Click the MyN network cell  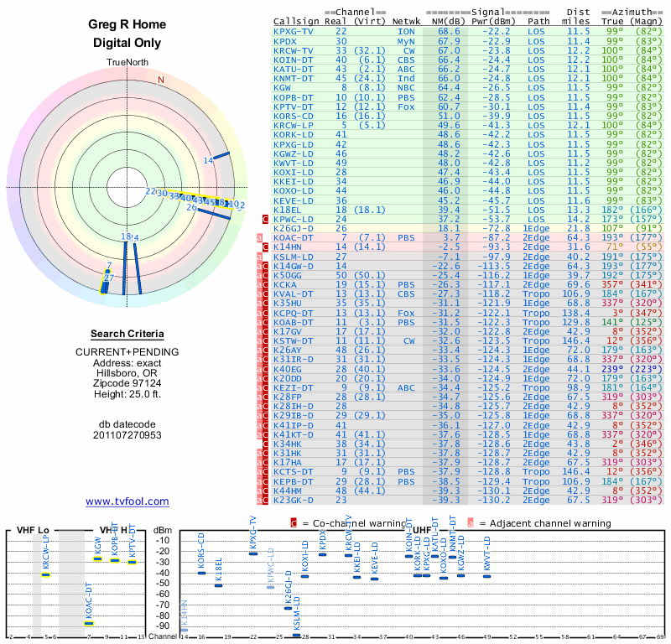coord(406,41)
